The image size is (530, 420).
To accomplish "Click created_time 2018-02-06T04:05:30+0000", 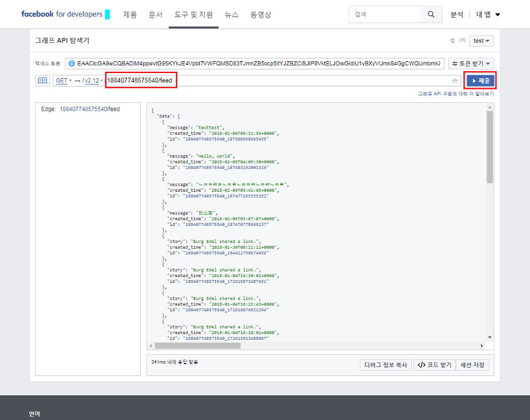I will [x=243, y=162].
